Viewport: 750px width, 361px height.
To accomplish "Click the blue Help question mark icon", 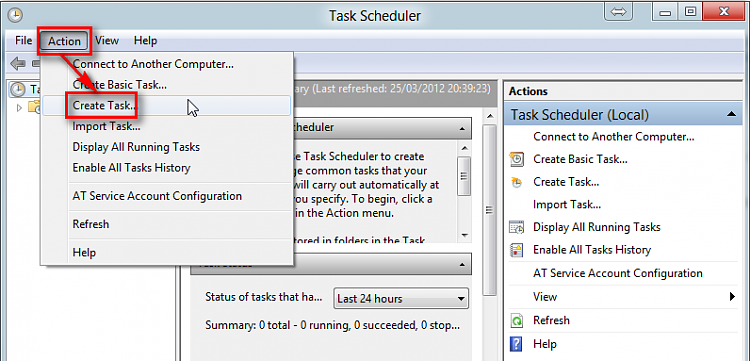I will (x=517, y=343).
